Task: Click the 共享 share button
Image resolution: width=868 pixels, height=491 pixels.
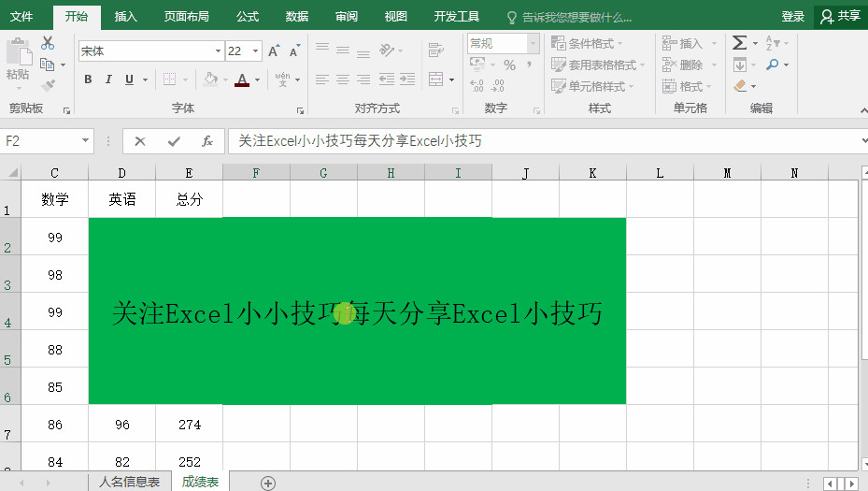Action: (x=841, y=17)
